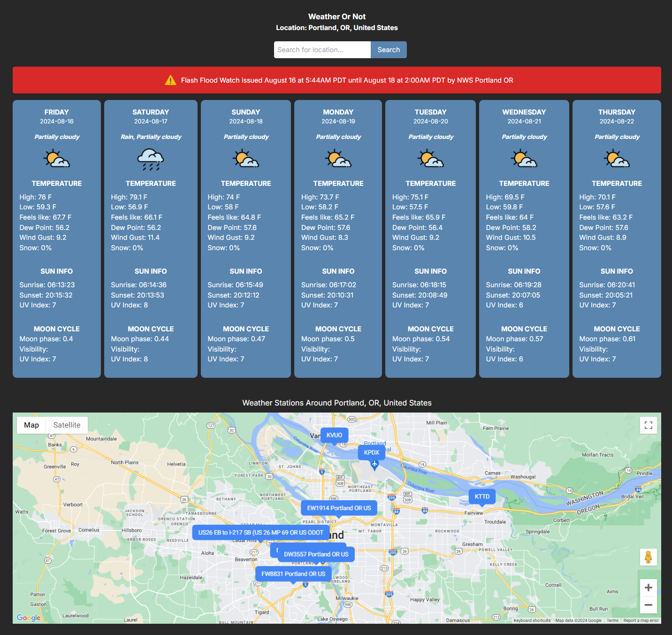Click the Tuesday partly cloudy weather icon
Viewport: 672px width, 635px height.
pyautogui.click(x=431, y=159)
